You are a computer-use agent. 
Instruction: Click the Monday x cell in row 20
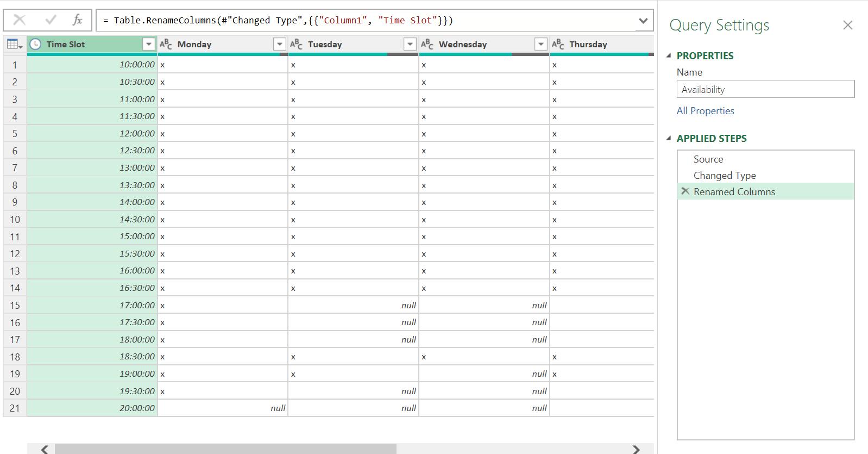[223, 391]
